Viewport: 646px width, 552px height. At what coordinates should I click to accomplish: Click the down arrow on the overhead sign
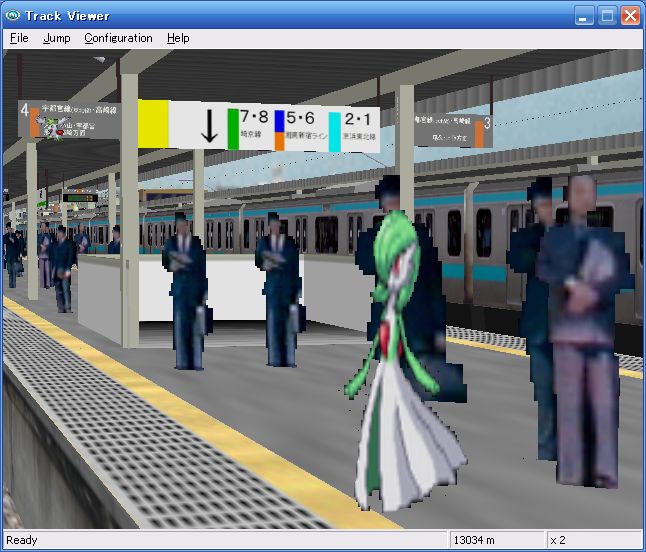point(209,126)
